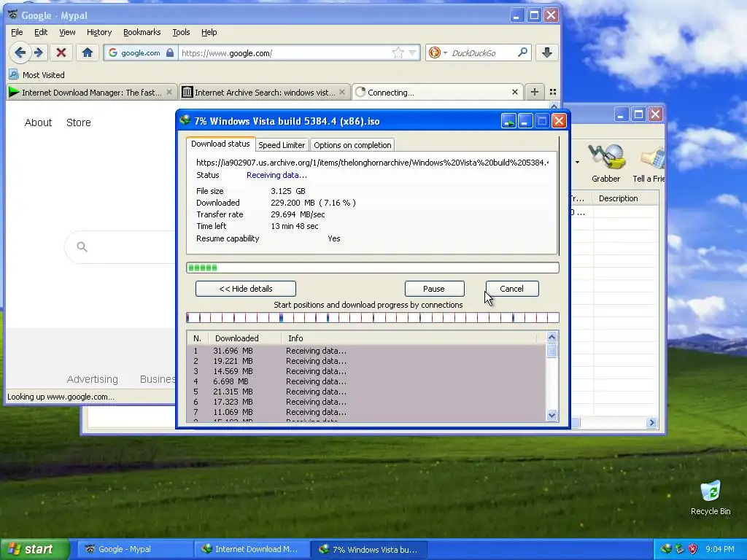The width and height of the screenshot is (747, 560).
Task: Click the lock icon in the address bar
Action: tap(170, 52)
